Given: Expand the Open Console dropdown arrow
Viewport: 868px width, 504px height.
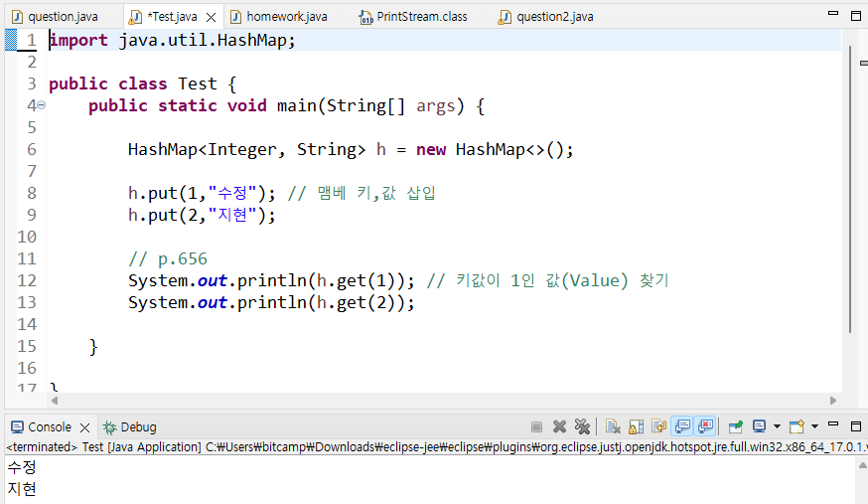Looking at the screenshot, I should (814, 426).
